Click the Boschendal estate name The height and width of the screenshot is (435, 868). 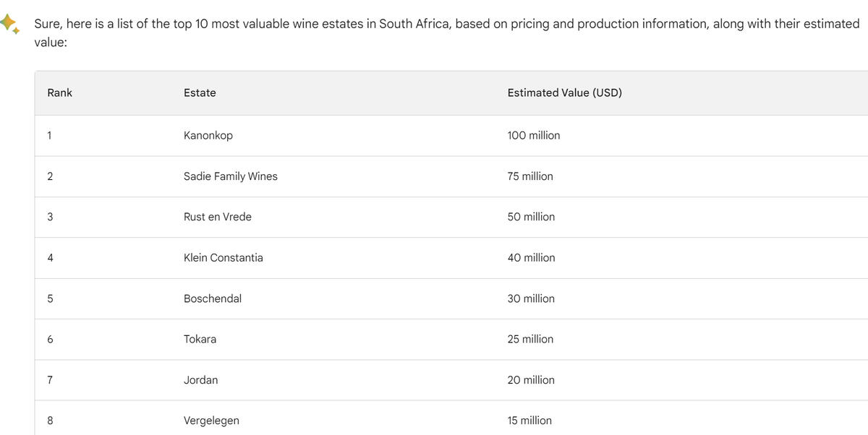pyautogui.click(x=213, y=298)
